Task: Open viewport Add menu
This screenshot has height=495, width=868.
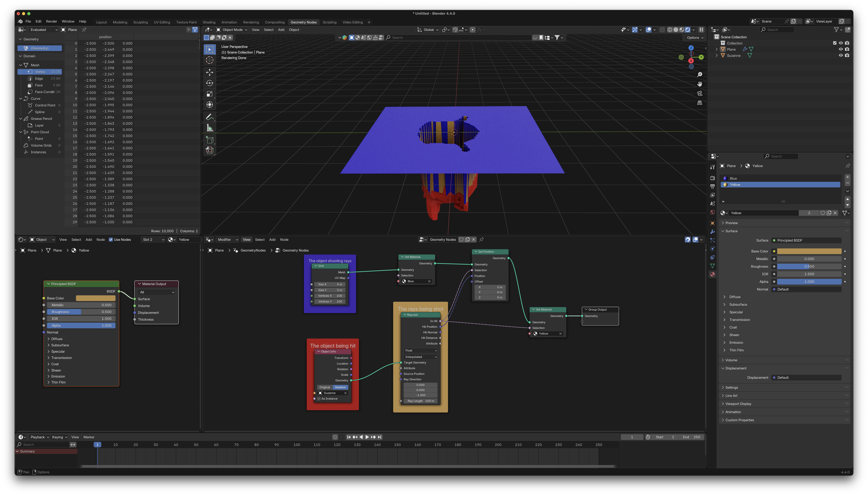Action: coord(281,30)
